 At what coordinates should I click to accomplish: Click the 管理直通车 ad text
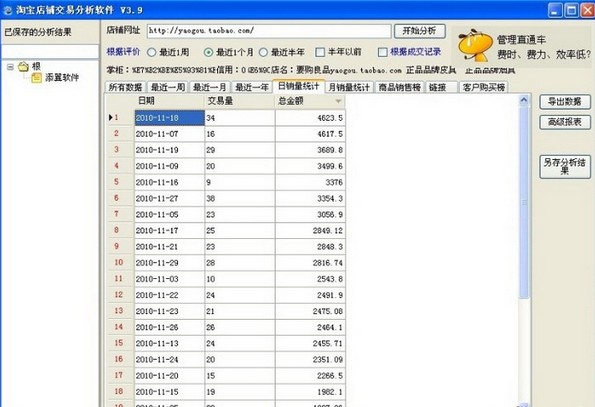point(521,40)
